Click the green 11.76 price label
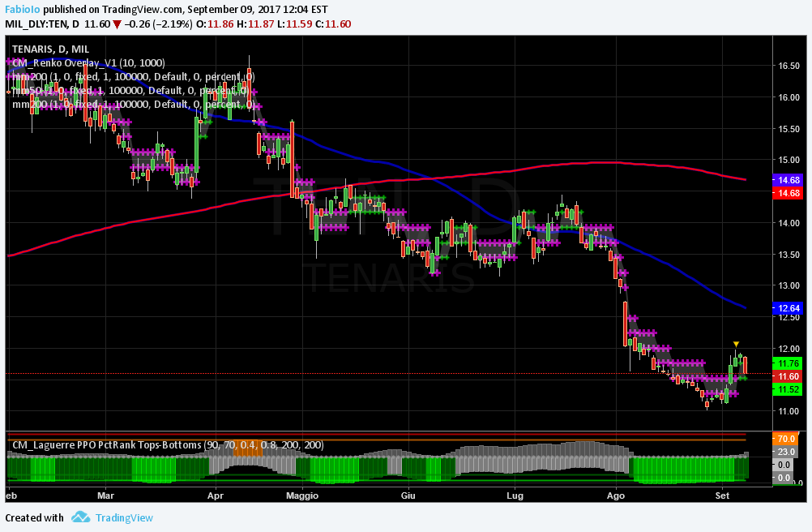The image size is (812, 532). tap(788, 363)
